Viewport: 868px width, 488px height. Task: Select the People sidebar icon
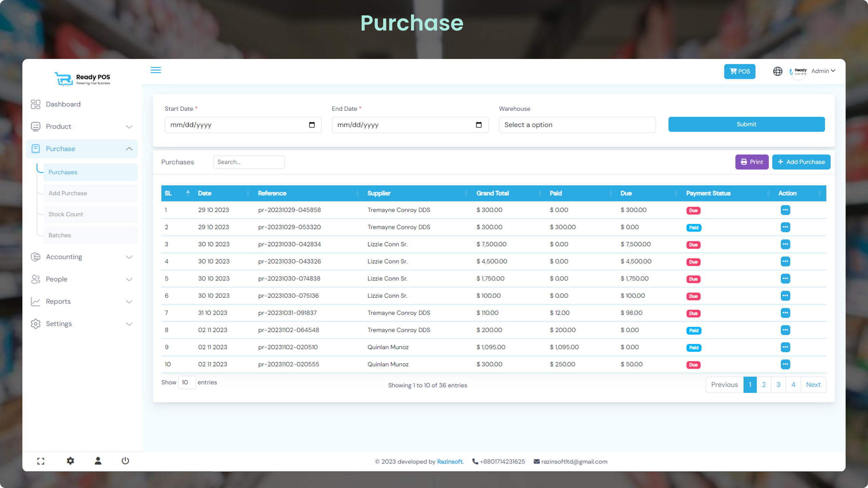pyautogui.click(x=36, y=279)
